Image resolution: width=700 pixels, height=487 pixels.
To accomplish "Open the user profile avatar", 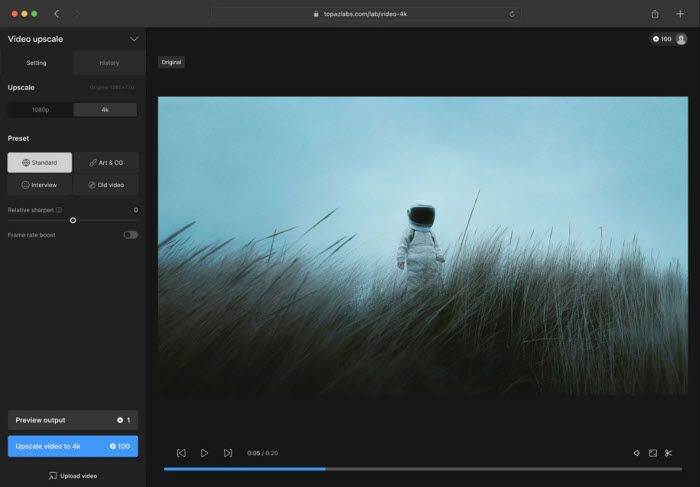I will pyautogui.click(x=681, y=39).
